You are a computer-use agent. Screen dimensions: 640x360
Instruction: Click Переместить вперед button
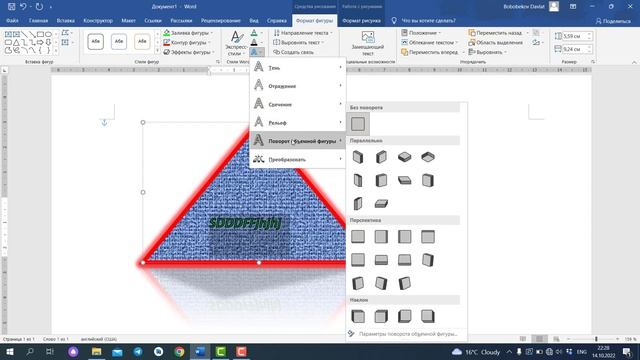coord(429,52)
